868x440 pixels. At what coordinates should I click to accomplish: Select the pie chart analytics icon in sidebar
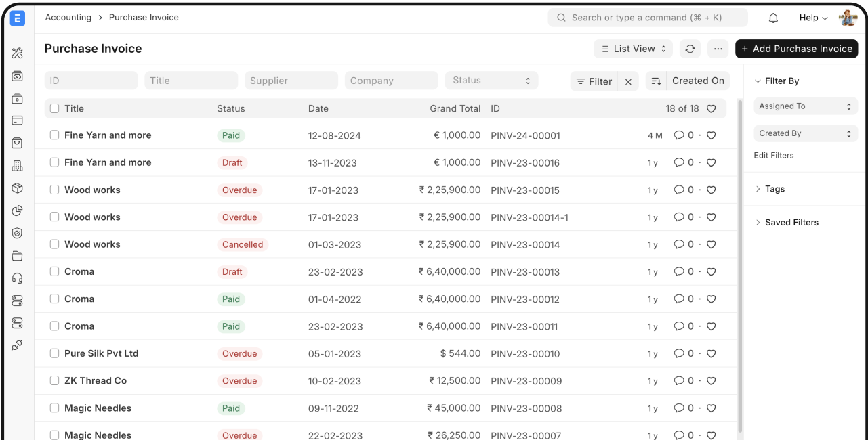[x=17, y=211]
